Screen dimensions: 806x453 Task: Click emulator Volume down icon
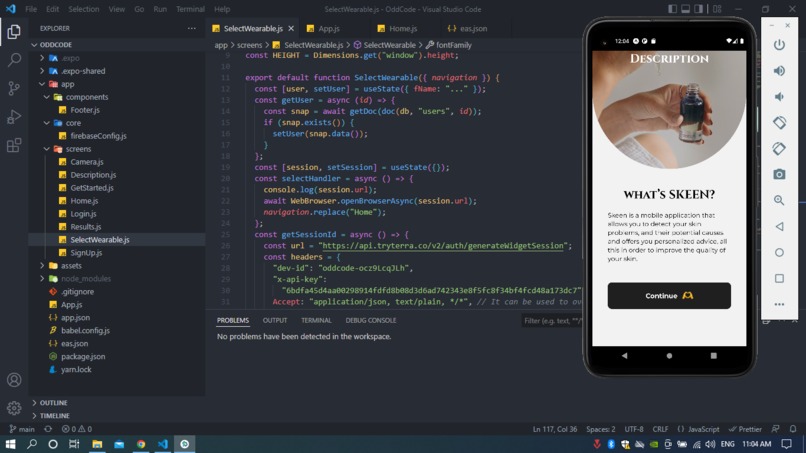(x=779, y=97)
